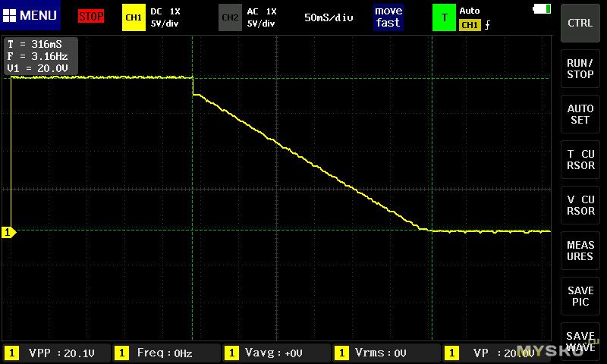Tap the channel 1 badge beside VPP
Viewport: 607px width, 364px height.
(12, 353)
